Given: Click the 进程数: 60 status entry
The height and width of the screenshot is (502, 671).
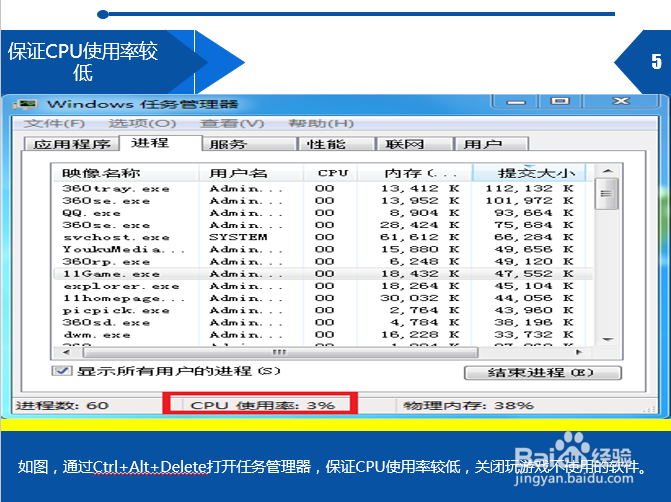Looking at the screenshot, I should [x=62, y=405].
